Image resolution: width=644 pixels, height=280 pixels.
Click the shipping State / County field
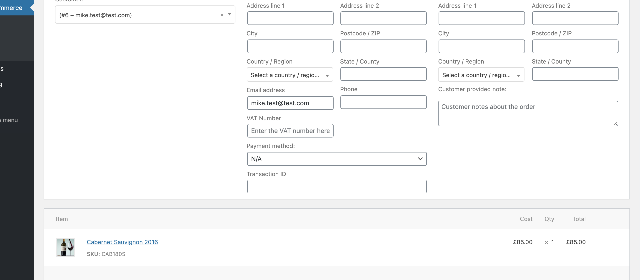click(575, 74)
